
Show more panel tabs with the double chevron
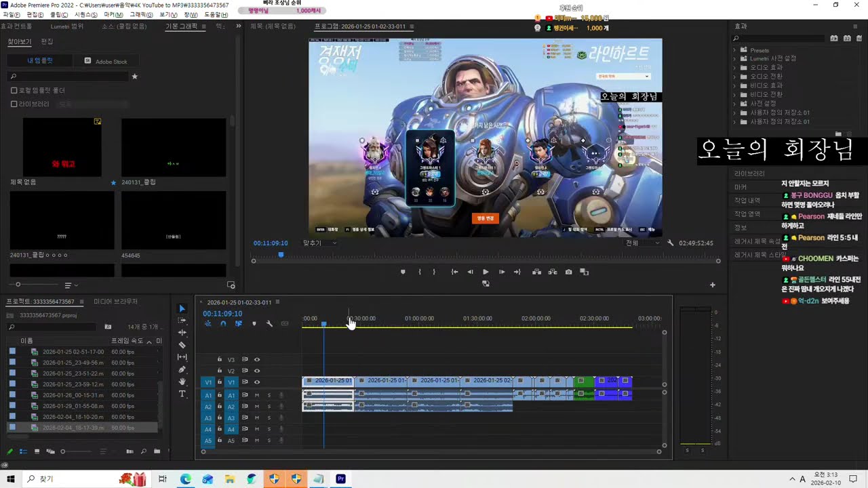tap(238, 26)
